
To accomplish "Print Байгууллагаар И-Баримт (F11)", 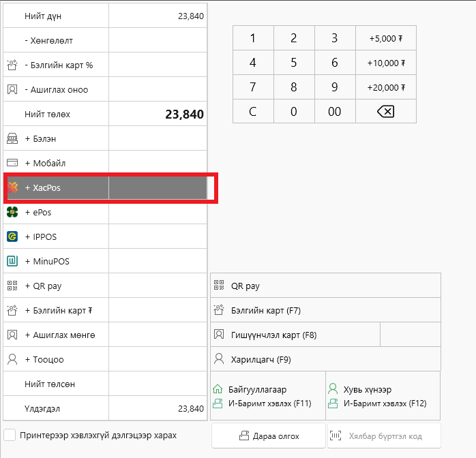I will click(x=268, y=396).
